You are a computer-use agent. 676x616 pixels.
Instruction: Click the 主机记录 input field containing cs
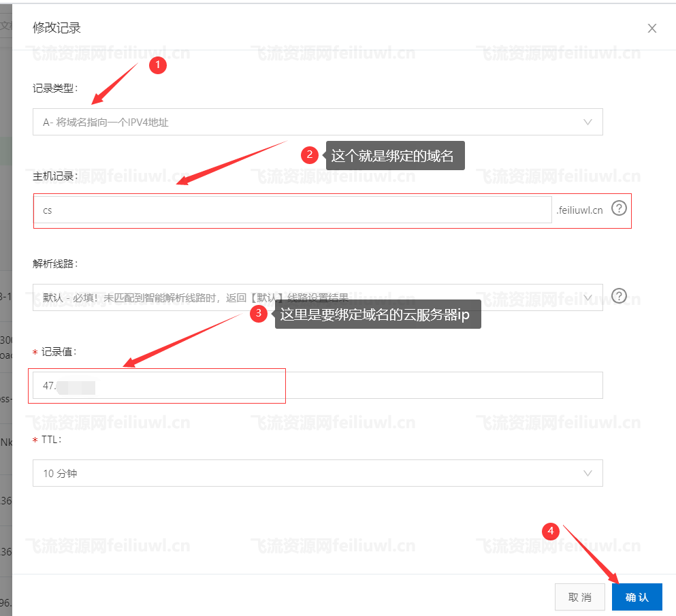pos(293,210)
